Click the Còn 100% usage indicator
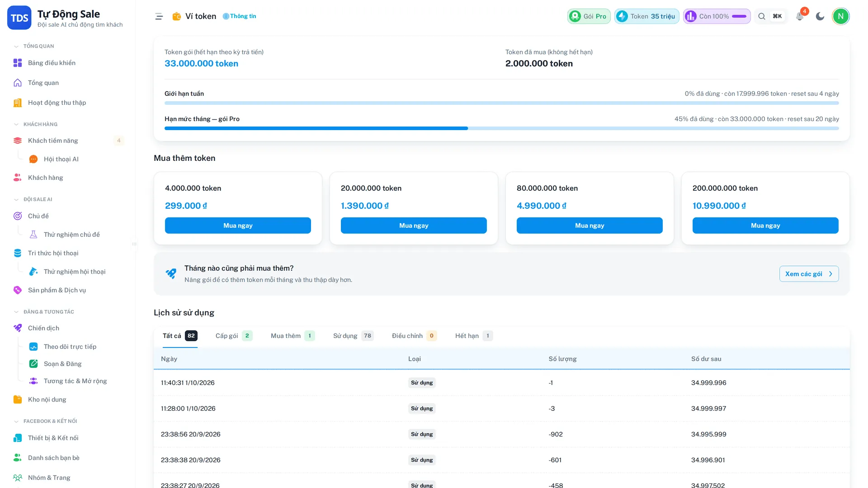Viewport: 868px width, 488px height. click(x=717, y=16)
